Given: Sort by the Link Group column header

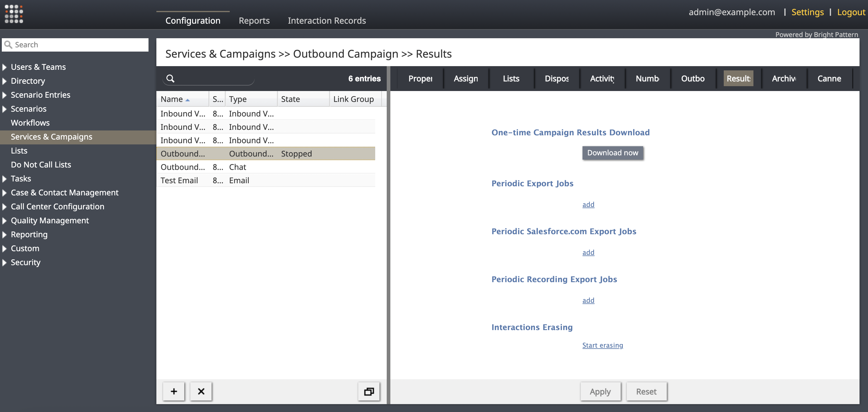Looking at the screenshot, I should click(x=356, y=99).
